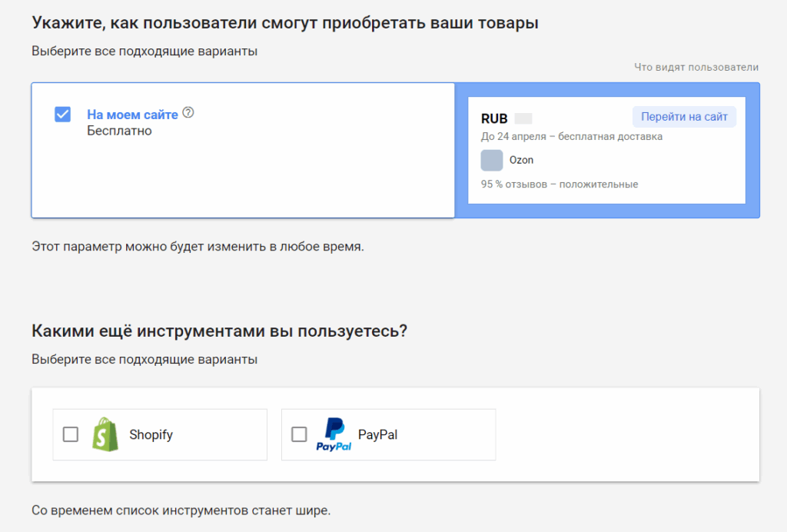Click the RUB currency text in preview

tap(494, 118)
